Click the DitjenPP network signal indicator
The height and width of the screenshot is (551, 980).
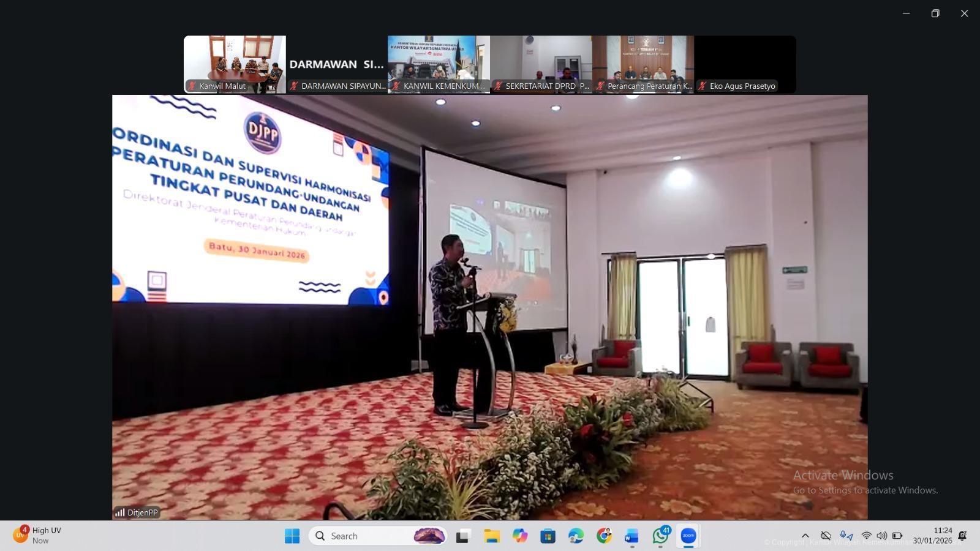pyautogui.click(x=120, y=512)
